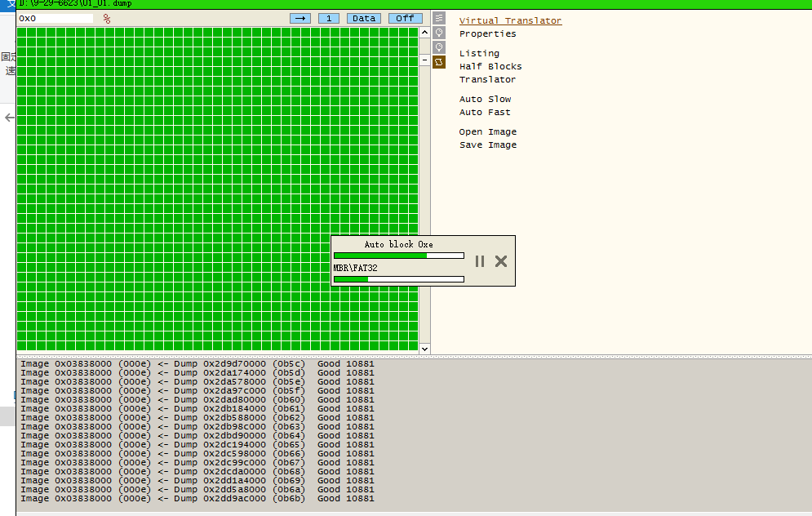Toggle the Data display mode button
Image resolution: width=812 pixels, height=516 pixels.
point(362,17)
